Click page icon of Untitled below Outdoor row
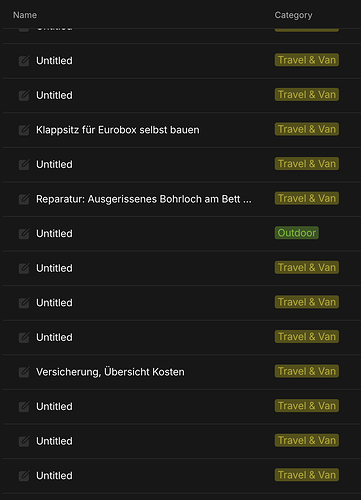Screen dimensions: 361x500 [x=24, y=268]
